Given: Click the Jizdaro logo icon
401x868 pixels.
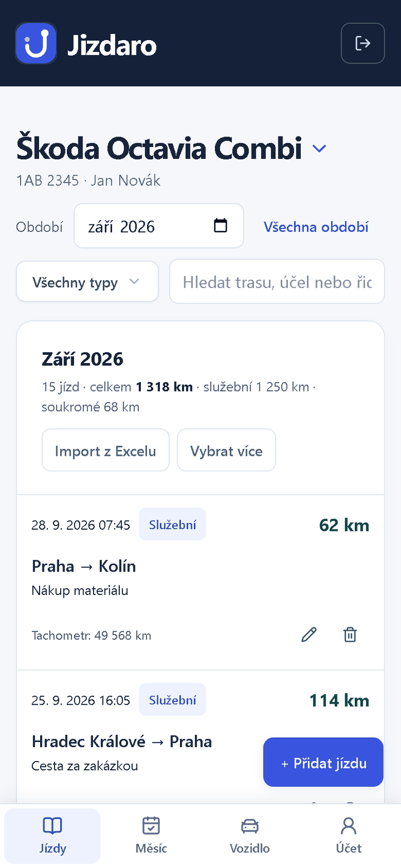Looking at the screenshot, I should [36, 43].
